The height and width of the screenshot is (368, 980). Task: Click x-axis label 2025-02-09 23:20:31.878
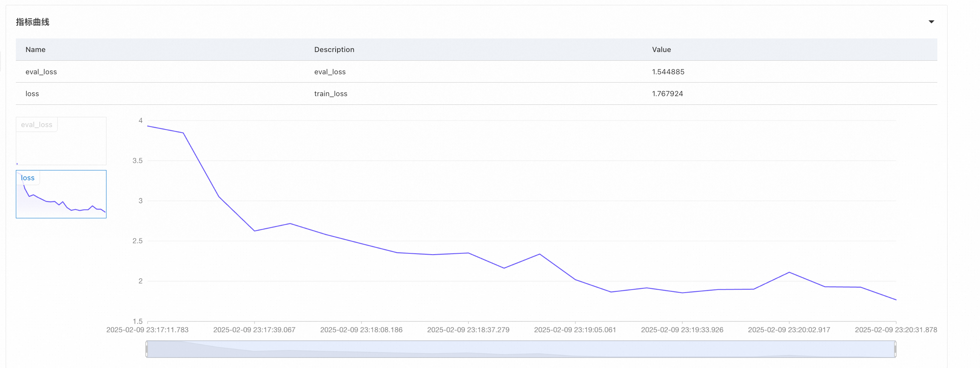(895, 330)
